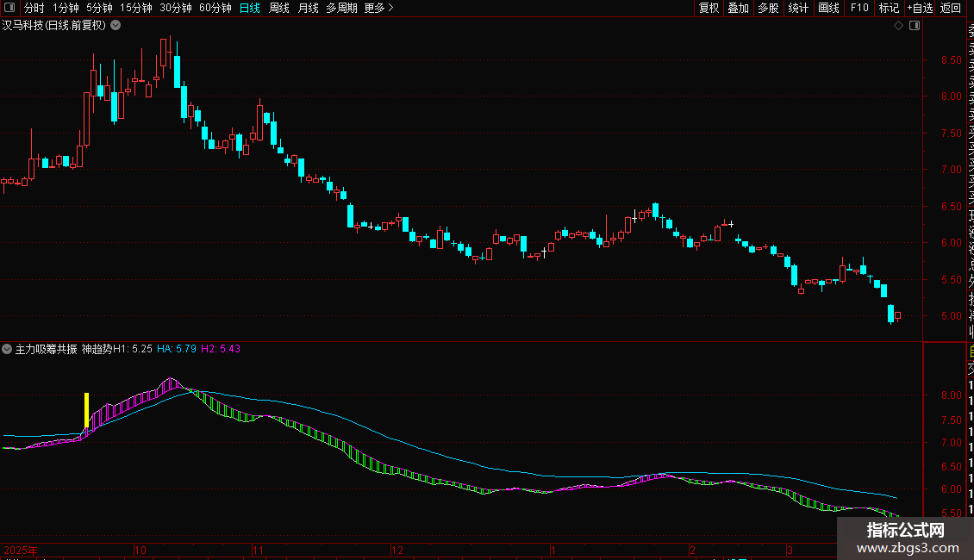The image size is (974, 560).
Task: Switch to 周线 weekly chart
Action: point(279,8)
